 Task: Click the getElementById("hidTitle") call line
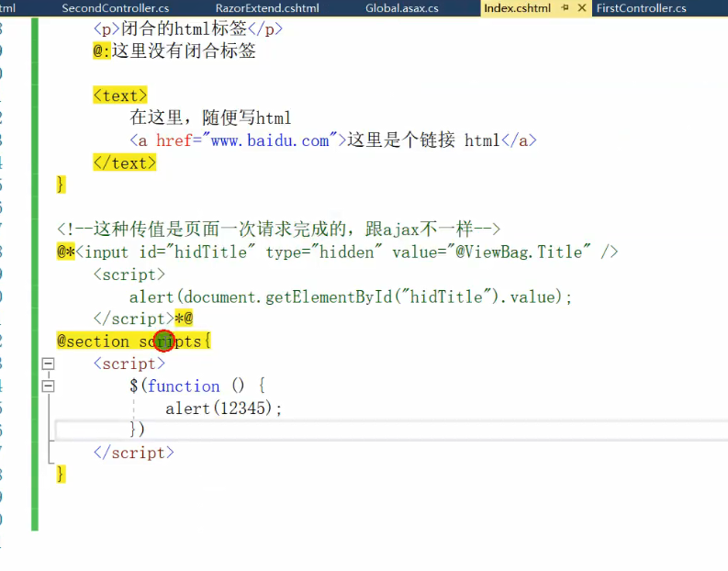pyautogui.click(x=351, y=297)
